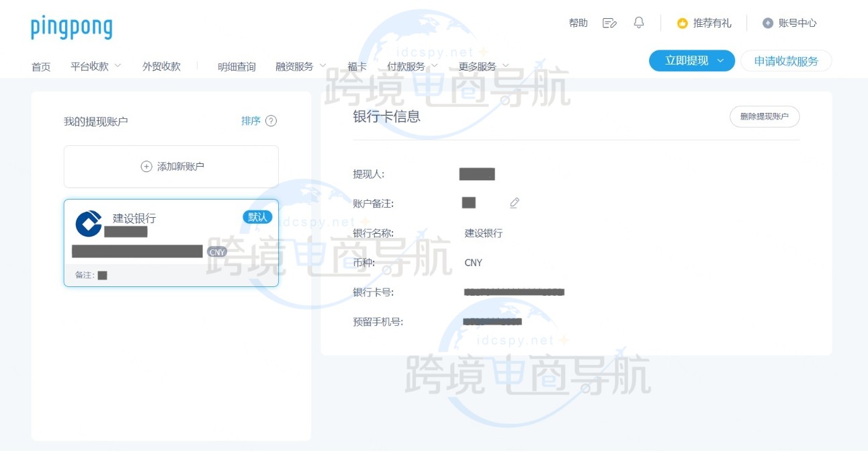Click the masked 账户备注 swatch
Image resolution: width=868 pixels, height=455 pixels.
tap(468, 203)
